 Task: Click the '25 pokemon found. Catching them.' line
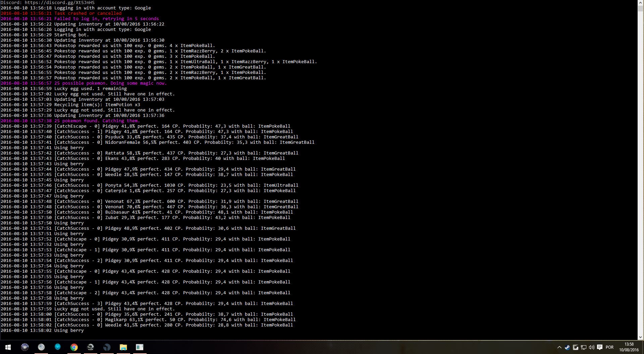coord(70,121)
